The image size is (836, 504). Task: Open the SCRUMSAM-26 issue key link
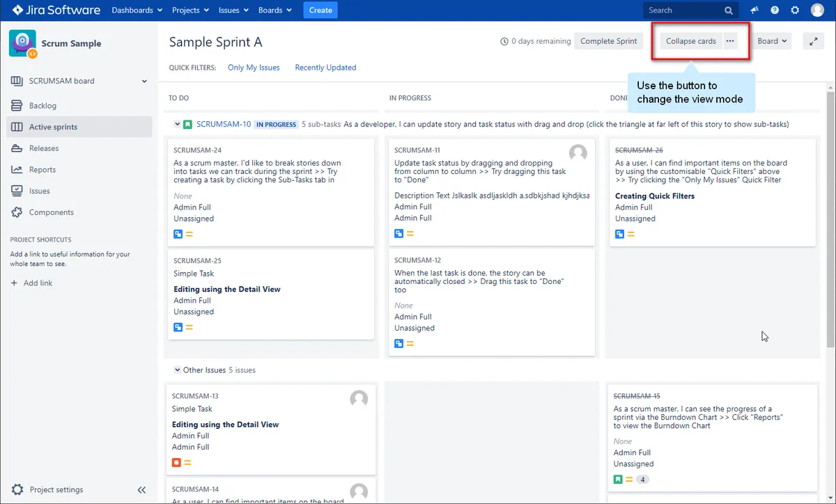click(639, 150)
